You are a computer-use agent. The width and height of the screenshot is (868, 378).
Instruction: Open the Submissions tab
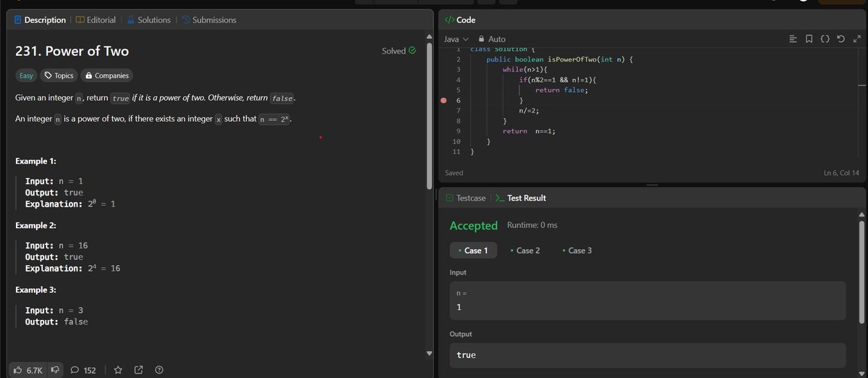click(208, 20)
